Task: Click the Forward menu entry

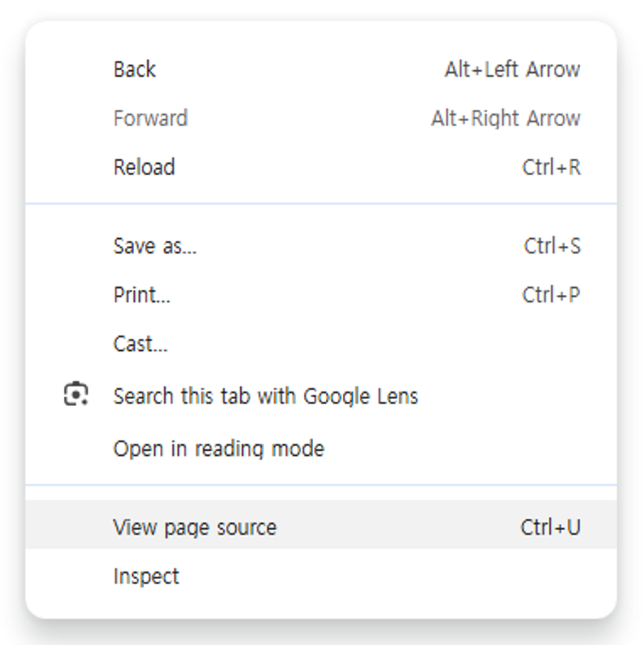Action: coord(151,118)
